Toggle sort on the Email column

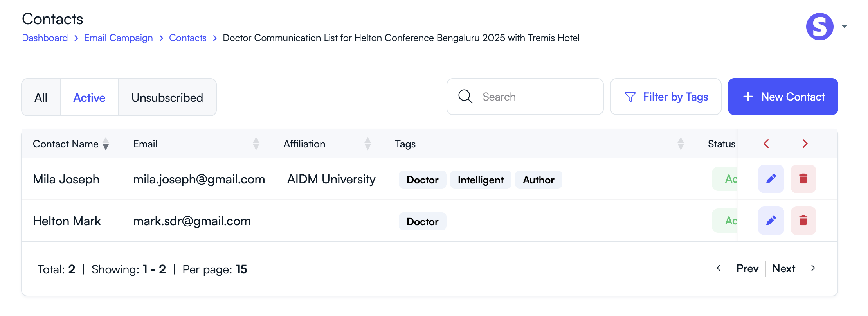(x=256, y=144)
